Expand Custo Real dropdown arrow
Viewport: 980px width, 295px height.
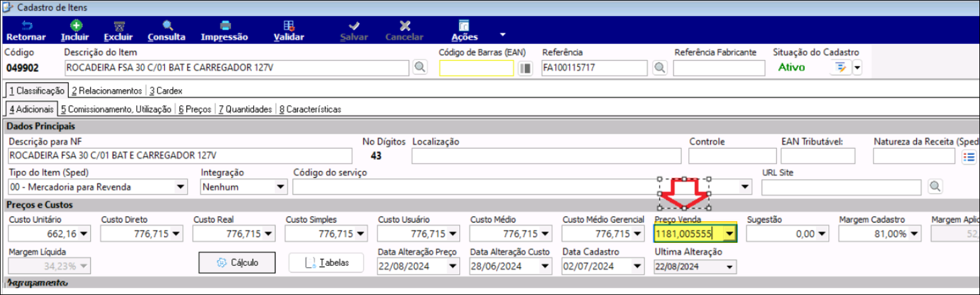click(269, 234)
